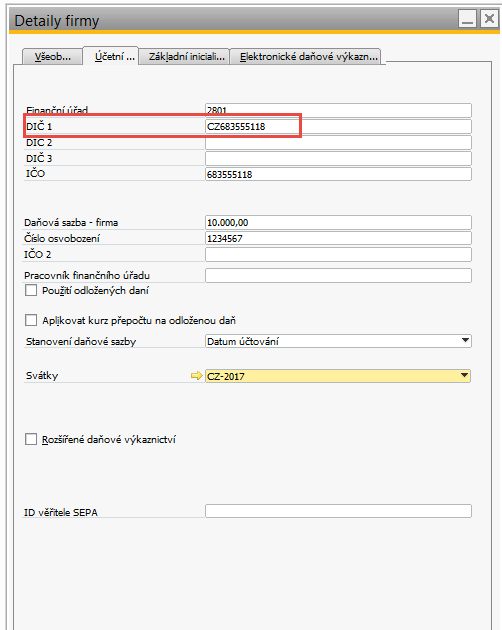This screenshot has height=630, width=502.
Task: Click the yellow link arrow beside Svátky
Action: (x=197, y=376)
